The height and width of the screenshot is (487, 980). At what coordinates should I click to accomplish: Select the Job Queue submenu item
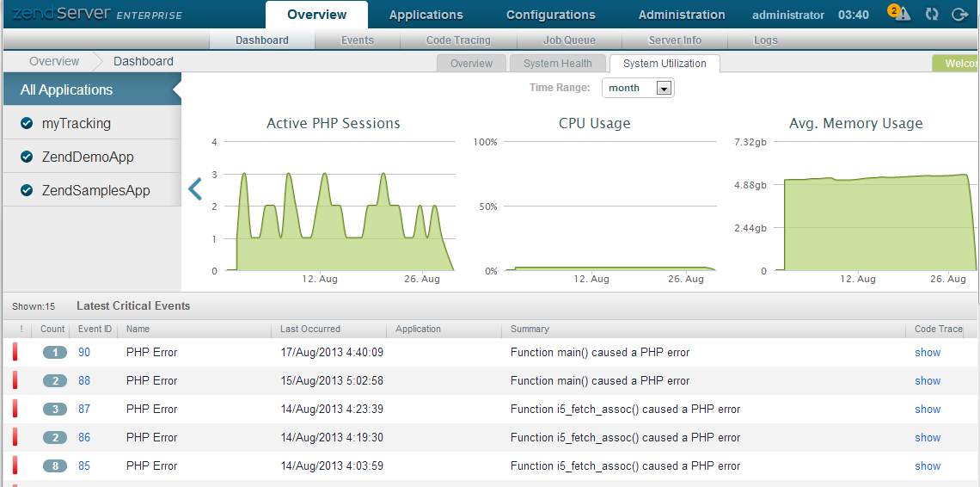(569, 40)
